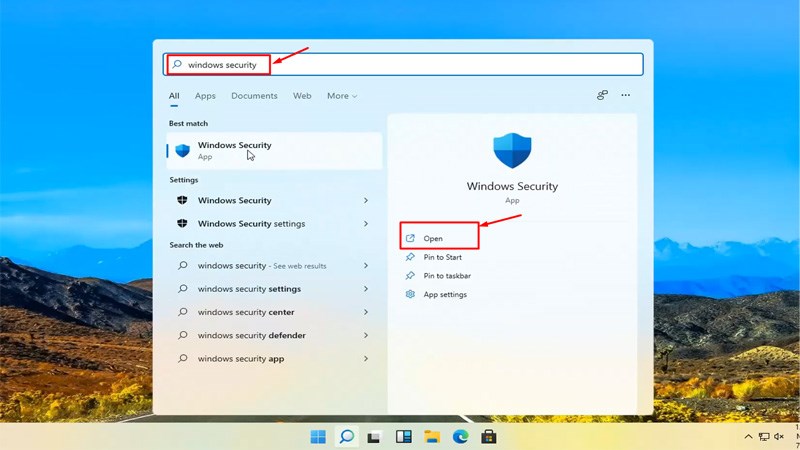Launch Microsoft Edge from the taskbar

click(x=461, y=437)
